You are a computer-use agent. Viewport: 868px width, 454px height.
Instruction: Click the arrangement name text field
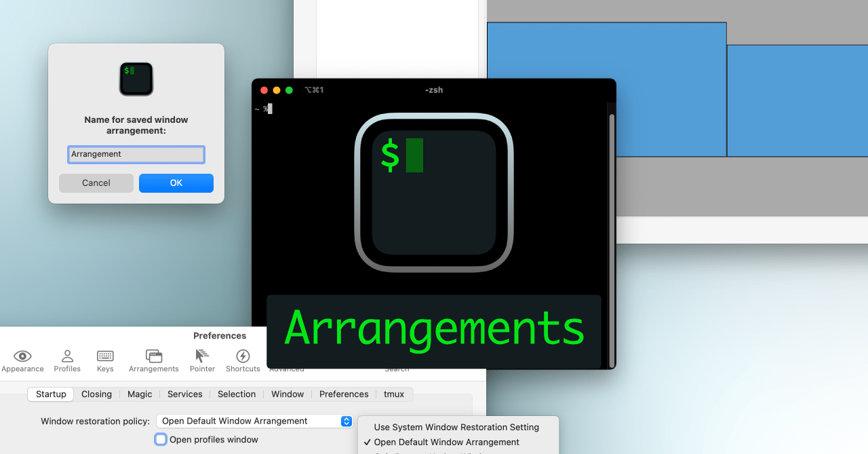coord(136,154)
